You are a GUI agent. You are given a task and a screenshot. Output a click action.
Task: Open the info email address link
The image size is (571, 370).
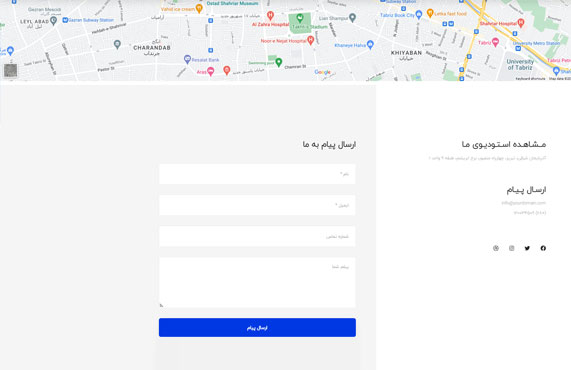[x=524, y=203]
